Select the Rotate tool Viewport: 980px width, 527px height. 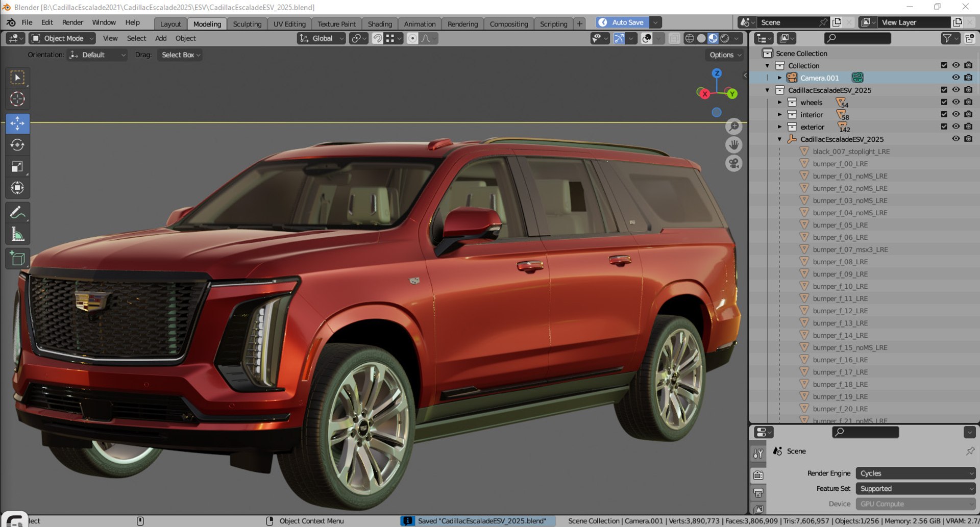tap(17, 145)
